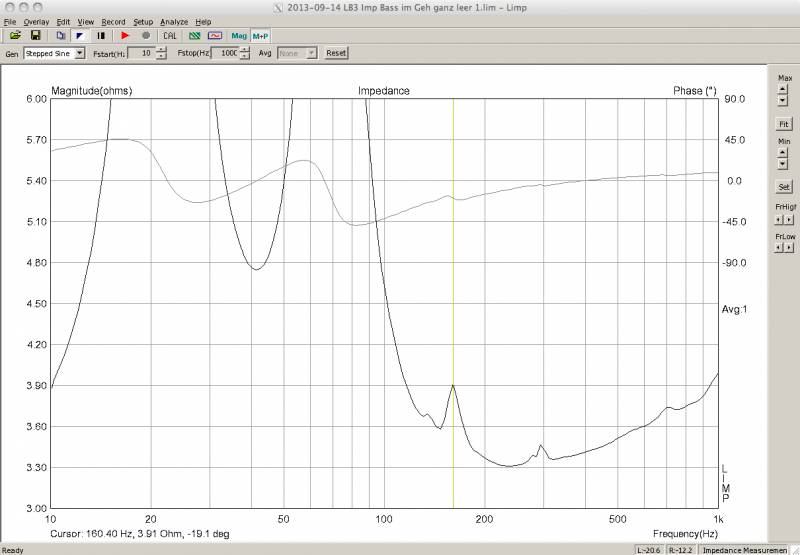Viewport: 800px width, 555px height.
Task: Lower graph Max with the down arrow
Action: coord(782,100)
